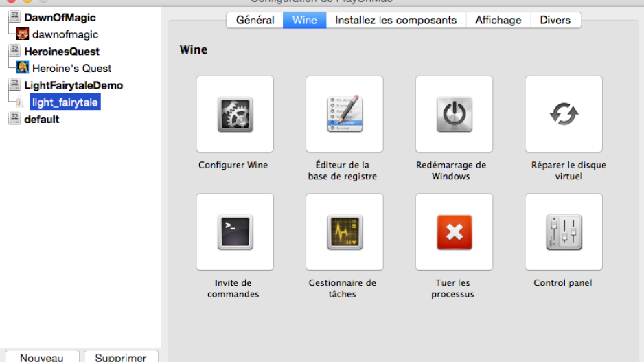Image resolution: width=644 pixels, height=362 pixels.
Task: Select the Heroine's Quest shortcut entry
Action: (72, 68)
